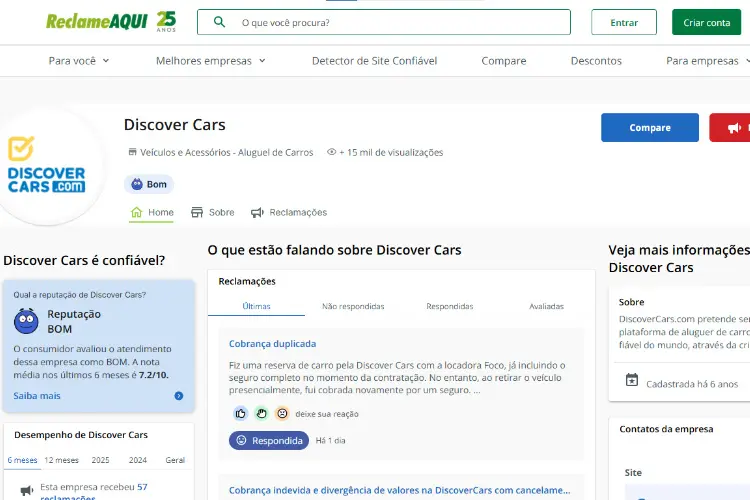Click the 'Cadastrada há 6 anos' text
The height and width of the screenshot is (500, 750).
[692, 384]
